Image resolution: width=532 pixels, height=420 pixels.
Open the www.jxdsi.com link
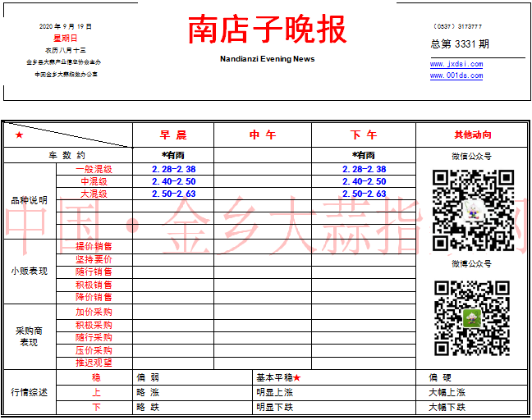tap(456, 64)
